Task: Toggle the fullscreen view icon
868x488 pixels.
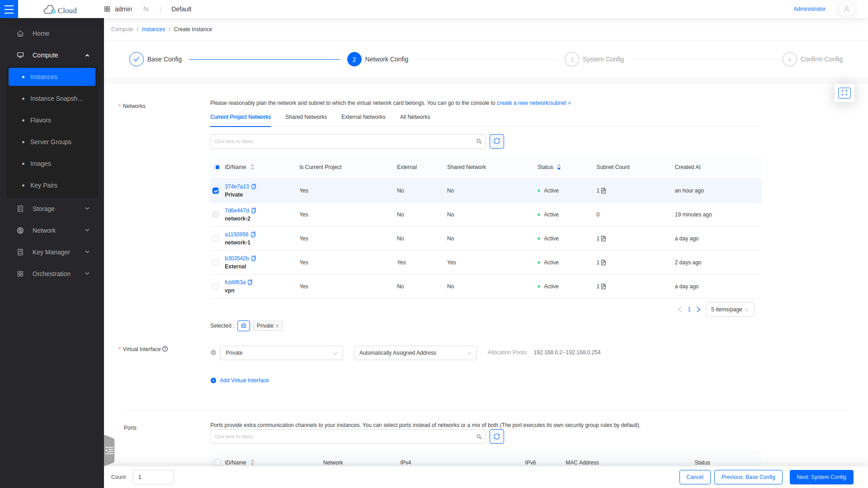Action: pos(844,93)
